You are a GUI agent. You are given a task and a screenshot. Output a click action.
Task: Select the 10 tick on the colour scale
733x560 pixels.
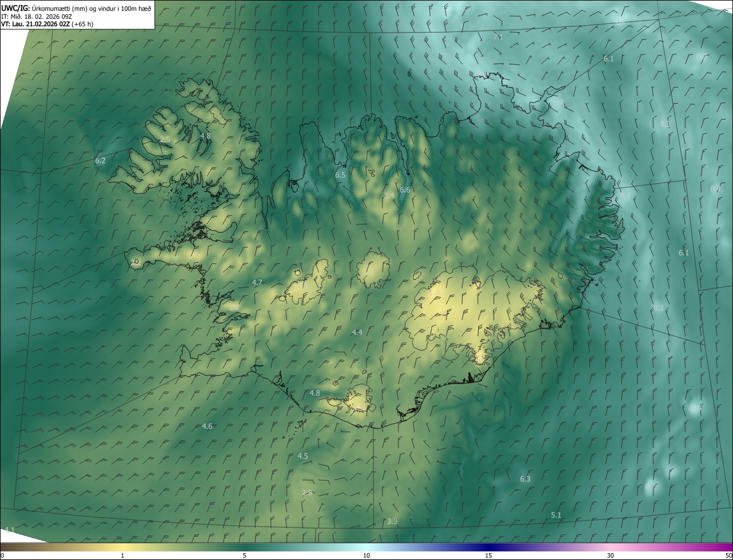click(366, 556)
